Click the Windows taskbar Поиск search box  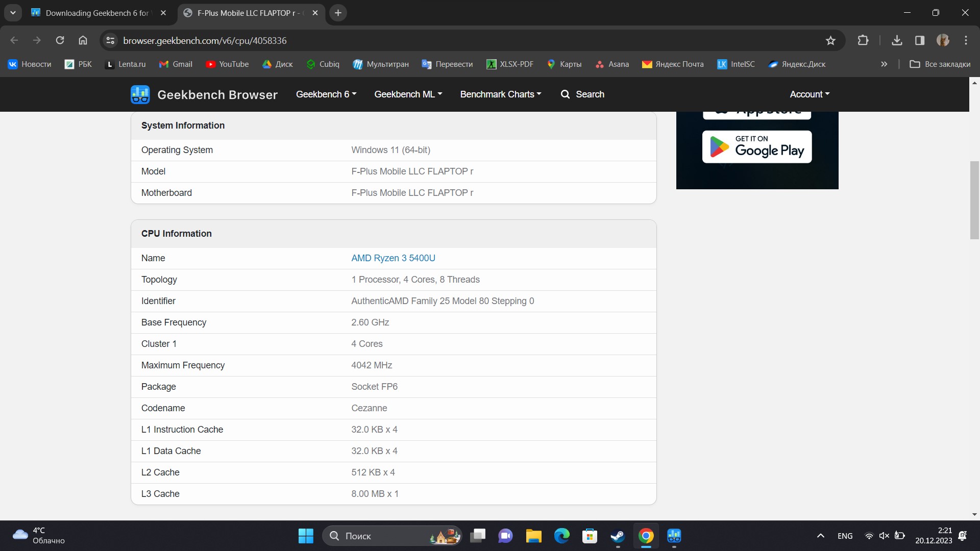[392, 536]
